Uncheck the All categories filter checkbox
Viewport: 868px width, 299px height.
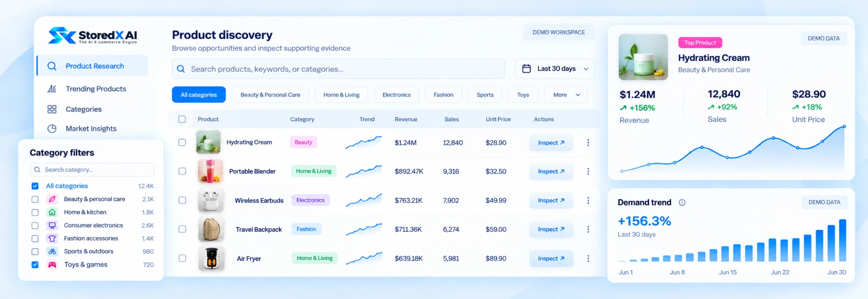[x=35, y=186]
